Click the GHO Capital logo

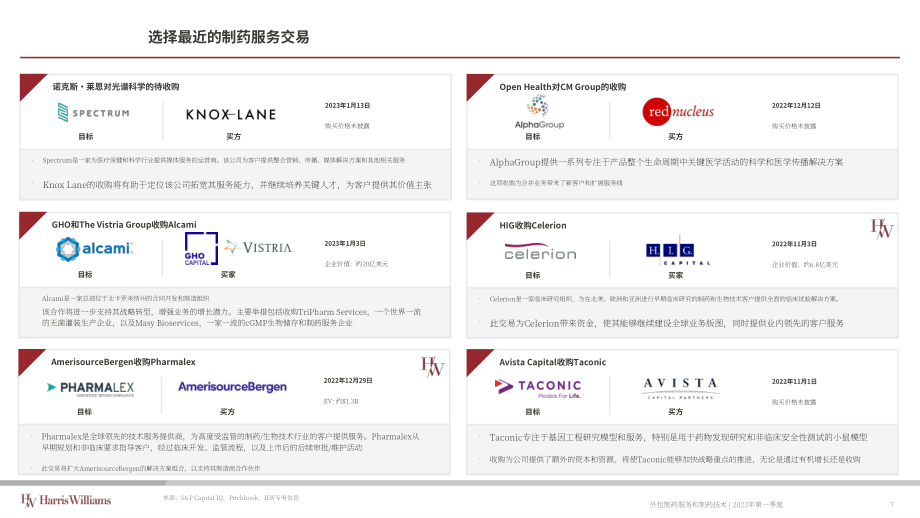click(201, 249)
